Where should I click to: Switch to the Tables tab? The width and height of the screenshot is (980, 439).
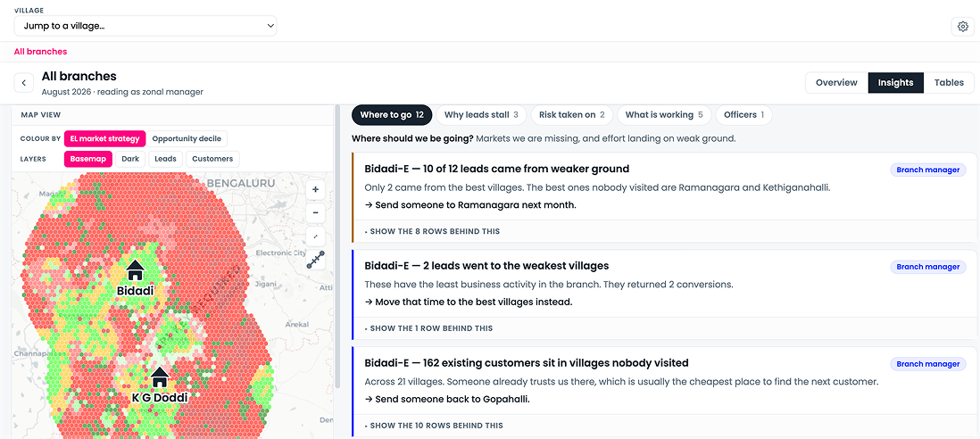click(x=949, y=82)
